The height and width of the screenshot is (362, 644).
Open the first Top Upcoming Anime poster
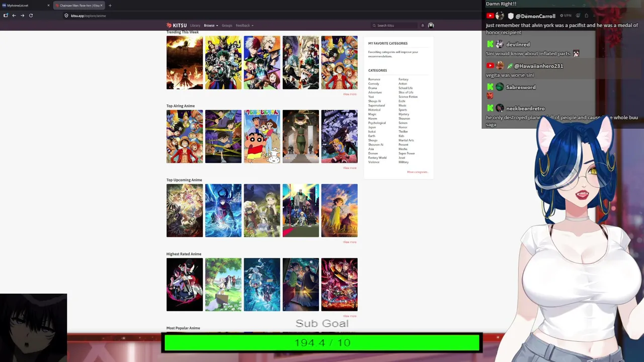coord(185,211)
